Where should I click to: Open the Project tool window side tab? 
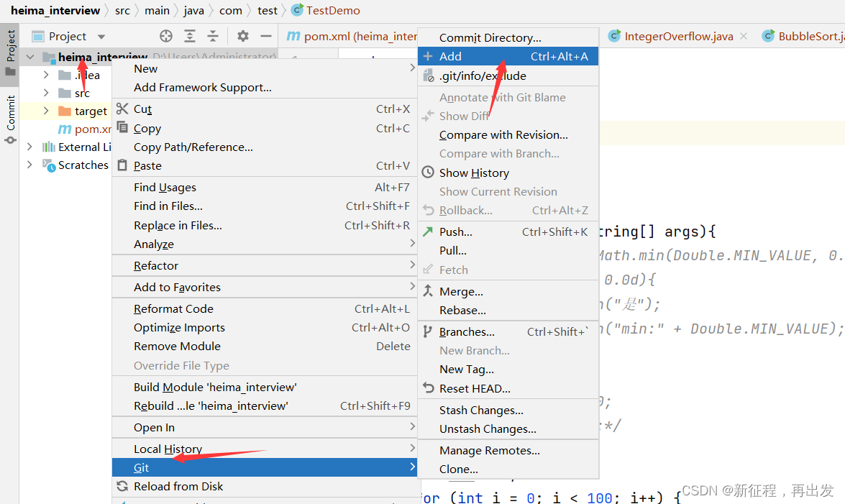10,52
